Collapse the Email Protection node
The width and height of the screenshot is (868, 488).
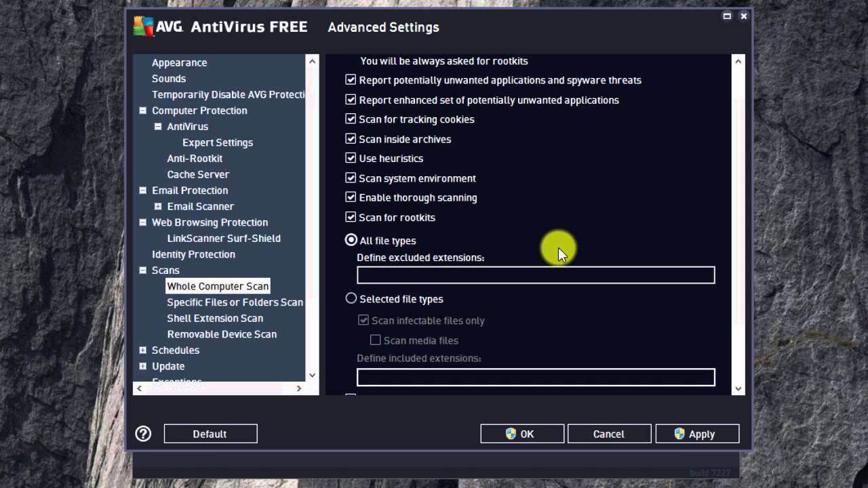(143, 190)
